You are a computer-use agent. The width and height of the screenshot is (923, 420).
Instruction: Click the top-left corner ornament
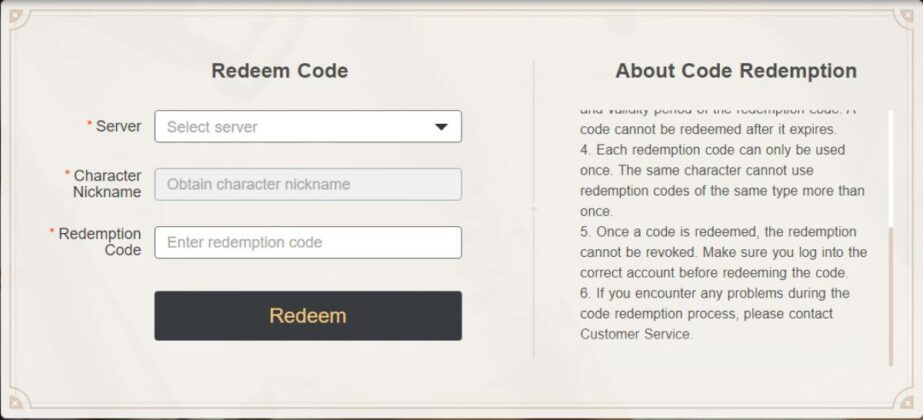14,13
